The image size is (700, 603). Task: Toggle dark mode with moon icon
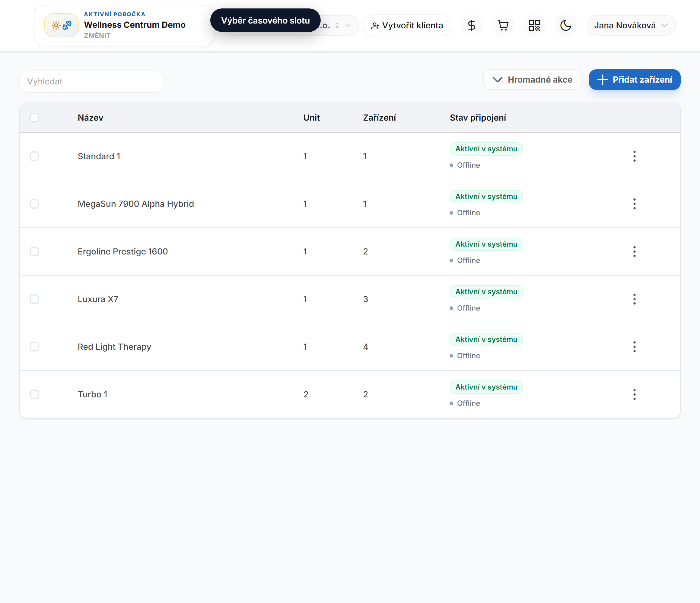point(566,25)
